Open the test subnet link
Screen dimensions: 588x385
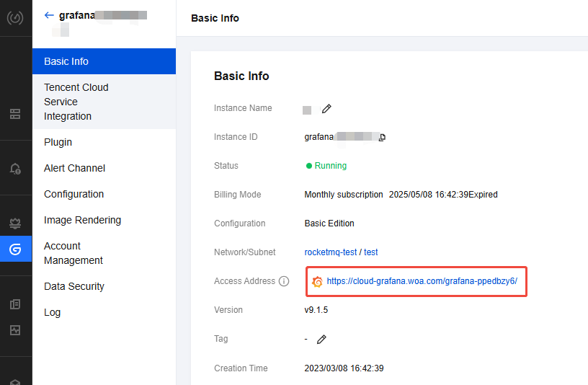(x=370, y=252)
